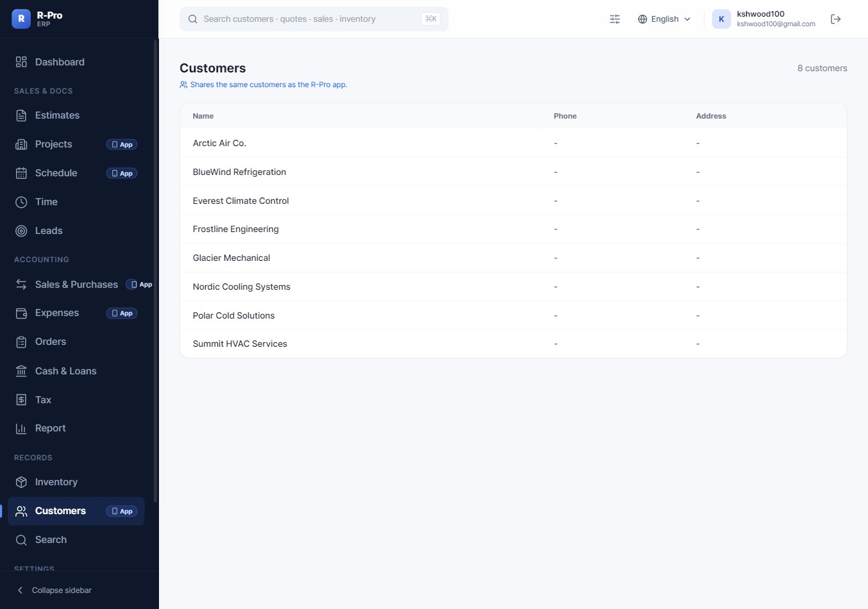
Task: Select Frostline Engineering customer
Action: click(x=513, y=229)
